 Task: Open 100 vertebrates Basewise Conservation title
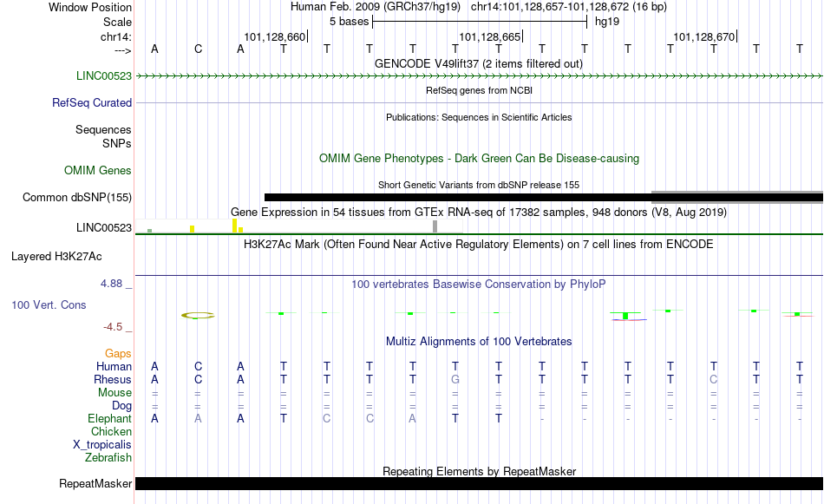tap(479, 285)
